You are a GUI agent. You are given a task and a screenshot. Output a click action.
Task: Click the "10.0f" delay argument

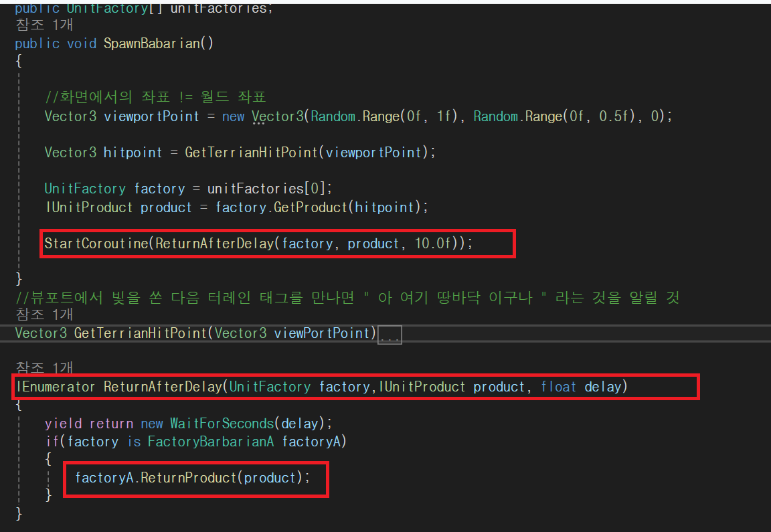(433, 244)
